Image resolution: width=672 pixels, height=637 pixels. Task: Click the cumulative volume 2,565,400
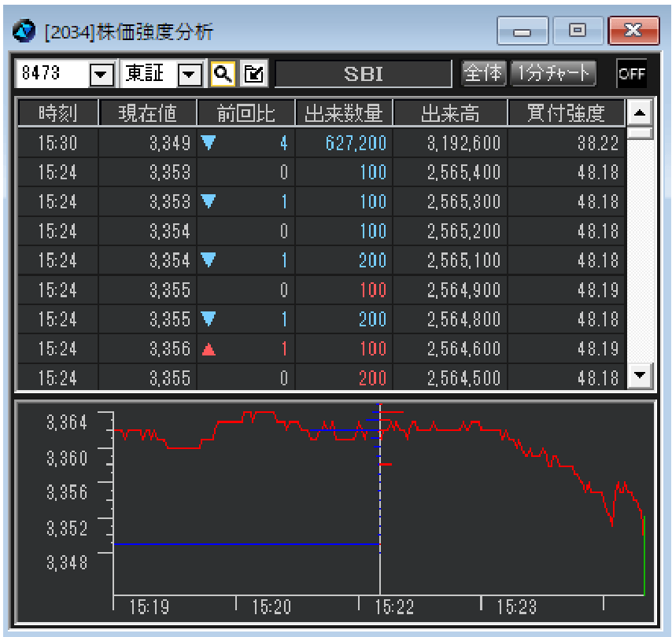(463, 173)
